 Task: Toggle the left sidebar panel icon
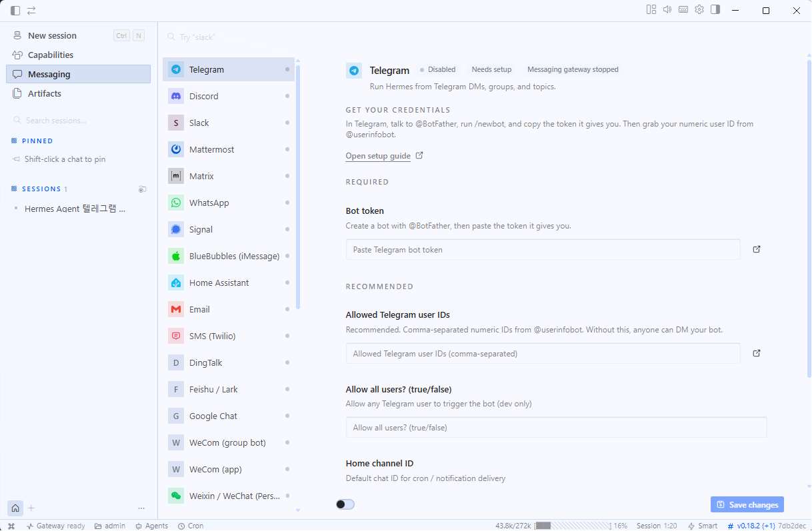15,10
